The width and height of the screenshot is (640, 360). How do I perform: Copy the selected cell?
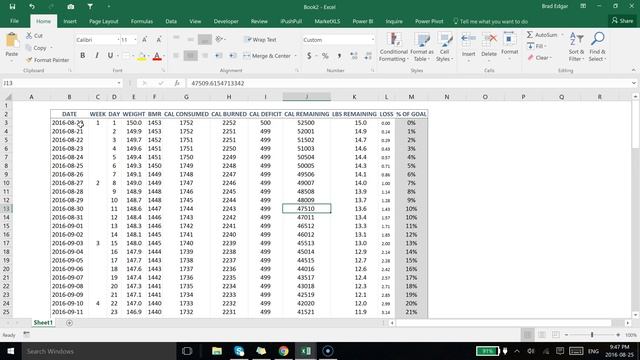click(x=36, y=48)
